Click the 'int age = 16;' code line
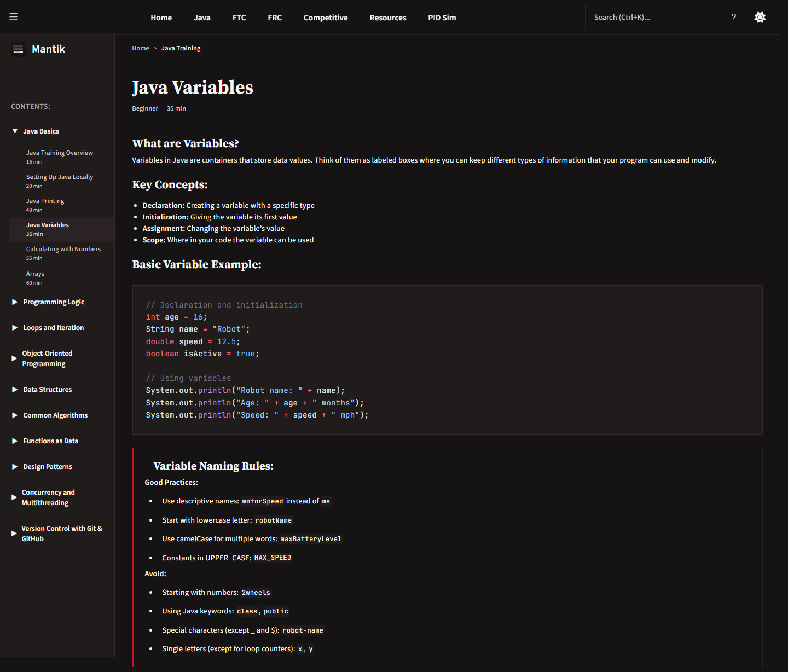 click(176, 317)
